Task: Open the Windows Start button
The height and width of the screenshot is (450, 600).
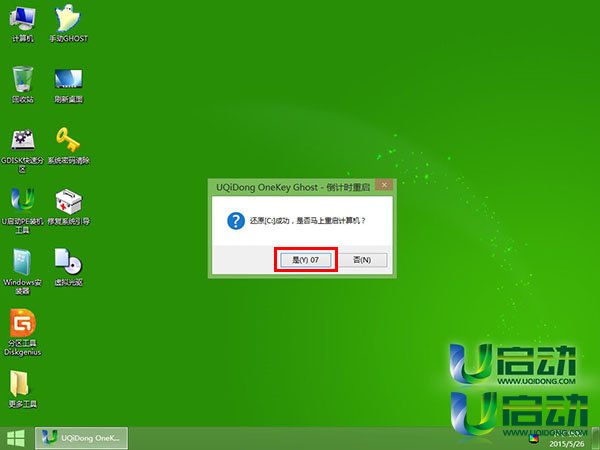Action: 16,438
